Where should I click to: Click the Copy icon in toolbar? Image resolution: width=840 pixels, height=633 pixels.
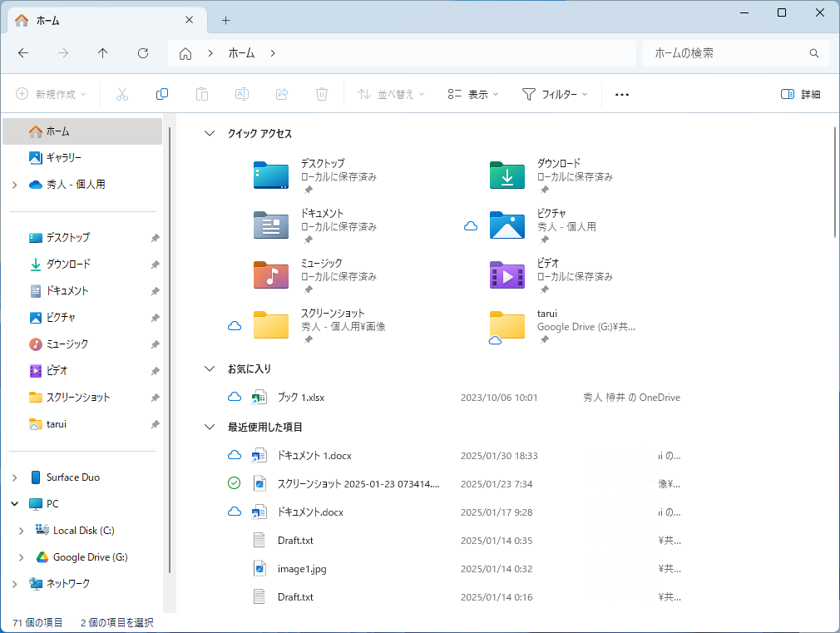click(162, 94)
